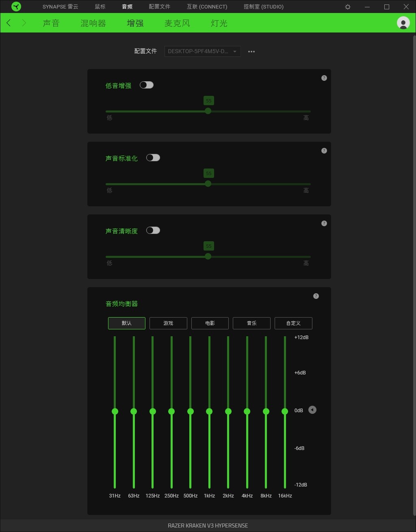Click the 声音标准化 slider handle

(208, 184)
